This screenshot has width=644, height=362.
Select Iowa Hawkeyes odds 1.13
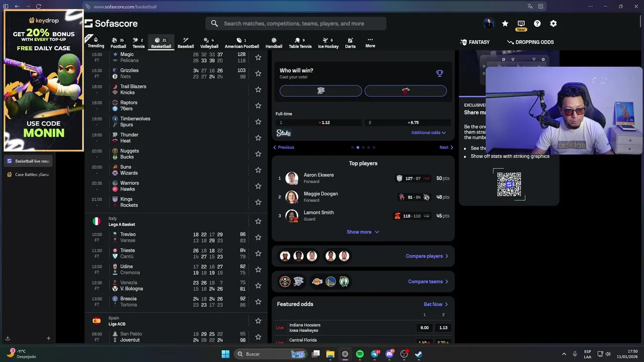click(x=443, y=328)
